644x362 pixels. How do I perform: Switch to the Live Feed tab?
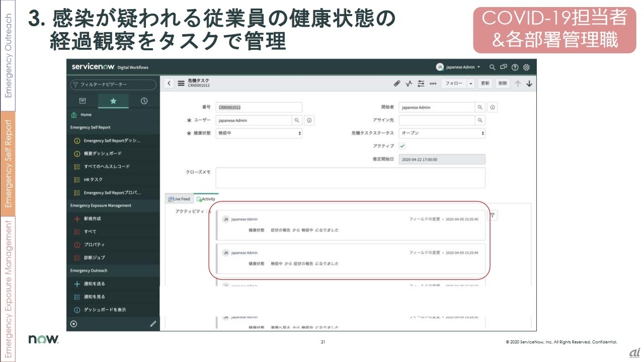point(179,199)
